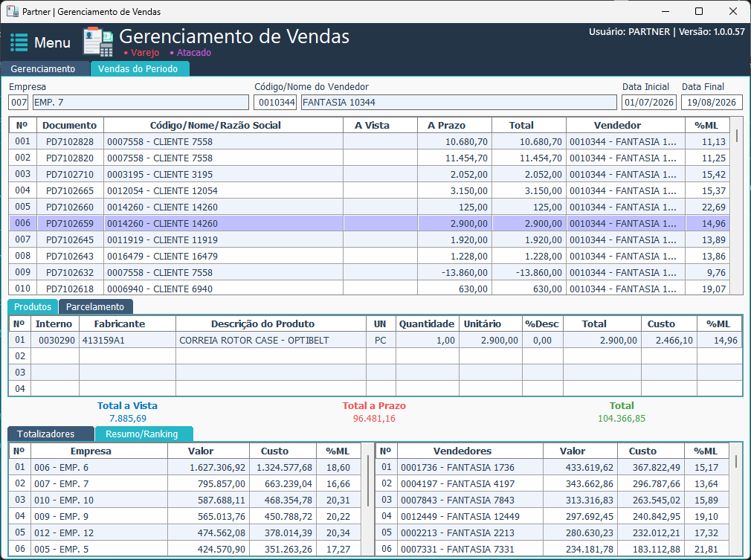Viewport: 751px width, 560px height.
Task: Click product cost value 2.466,10
Action: (x=674, y=340)
